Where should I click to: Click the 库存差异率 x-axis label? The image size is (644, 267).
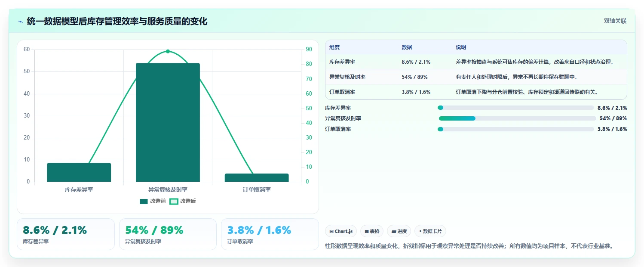(79, 189)
